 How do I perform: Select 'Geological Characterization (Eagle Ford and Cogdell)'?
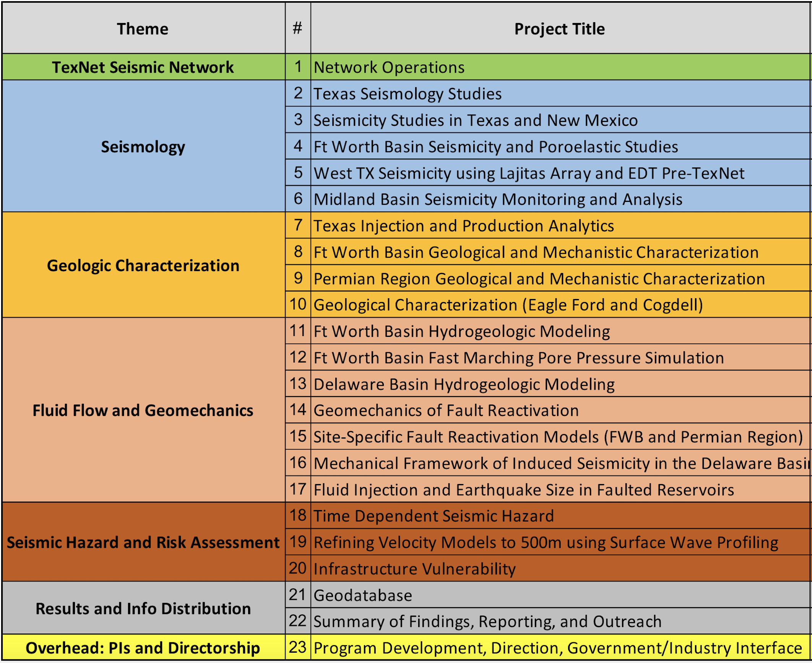[560, 304]
